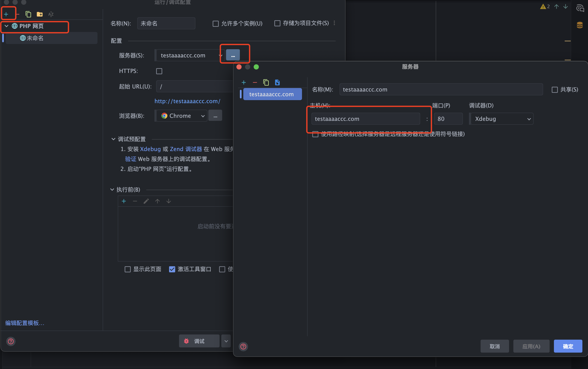Click the 确定 button
This screenshot has height=369, width=588.
pyautogui.click(x=568, y=346)
